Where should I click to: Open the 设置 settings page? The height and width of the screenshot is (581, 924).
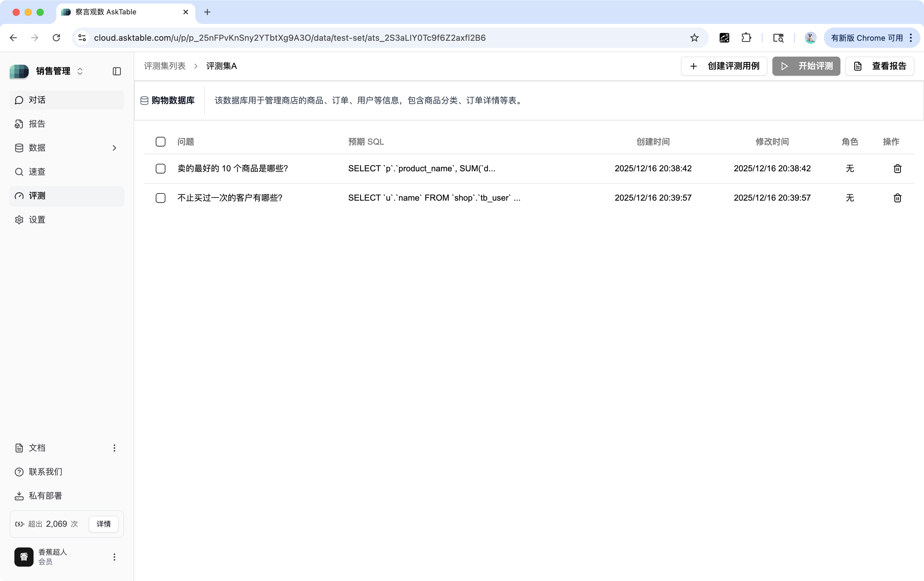(37, 219)
